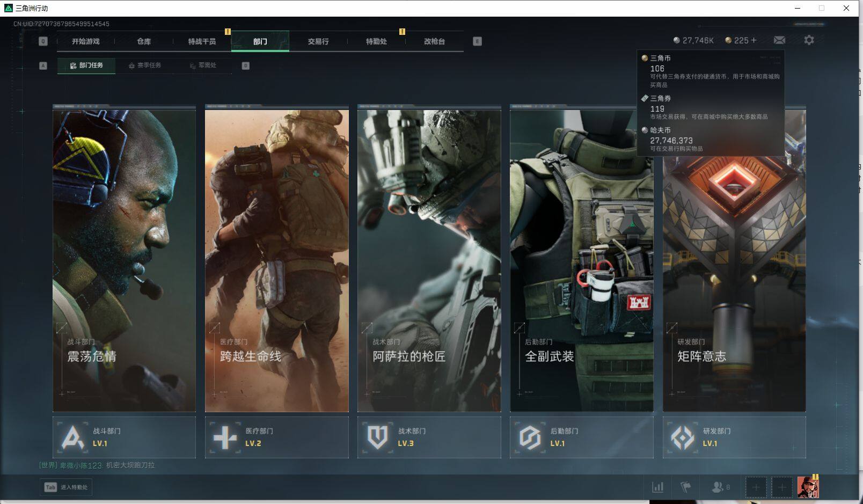Open the 军需处 sub-tab
Viewport: 863px width, 504px height.
coord(203,65)
